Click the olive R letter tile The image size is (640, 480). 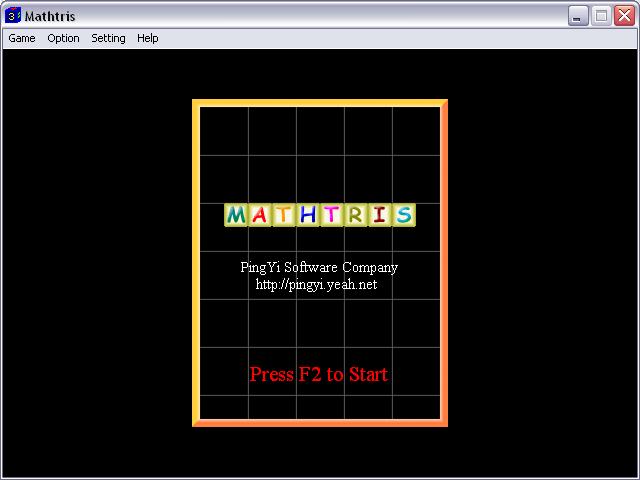[356, 215]
